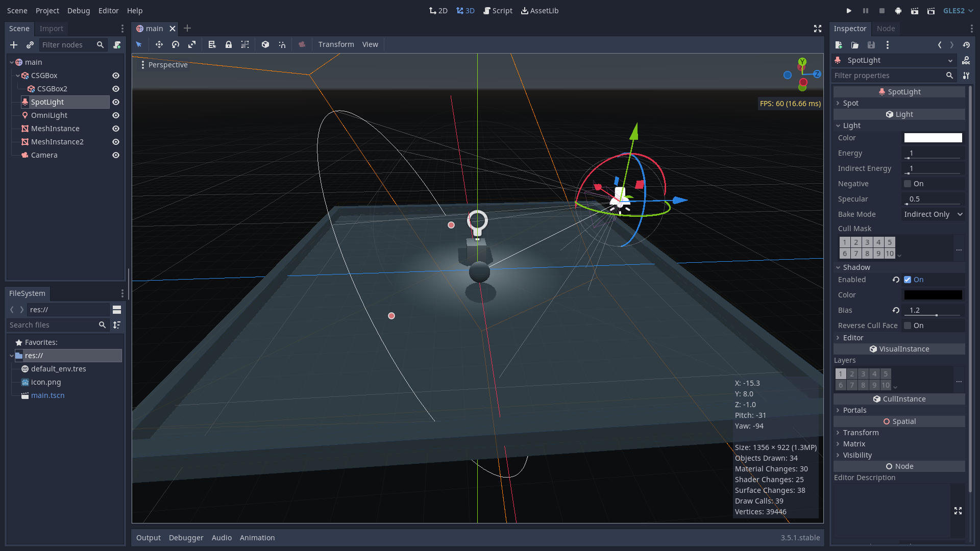Activate the Move mode tool
This screenshot has width=980, height=551.
(159, 44)
